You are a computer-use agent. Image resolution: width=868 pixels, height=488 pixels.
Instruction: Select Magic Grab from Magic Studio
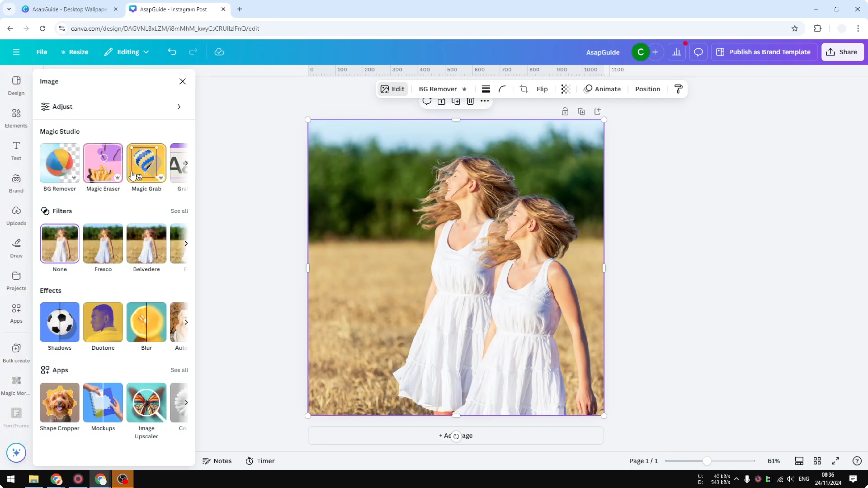[146, 163]
